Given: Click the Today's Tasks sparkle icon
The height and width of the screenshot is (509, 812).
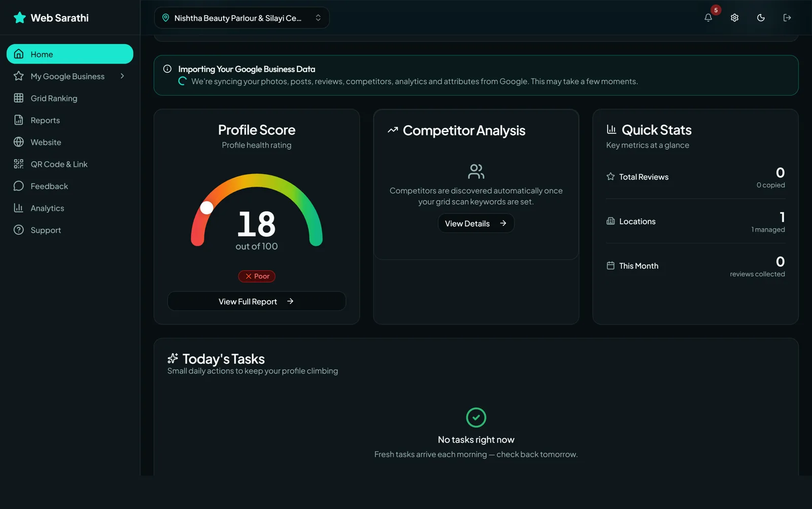Looking at the screenshot, I should [173, 359].
